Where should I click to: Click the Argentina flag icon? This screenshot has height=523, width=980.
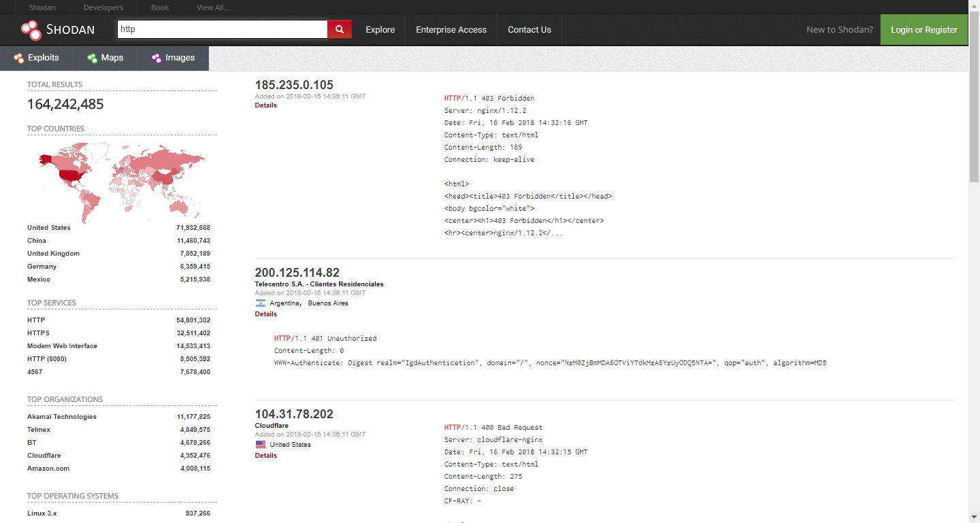[x=260, y=303]
